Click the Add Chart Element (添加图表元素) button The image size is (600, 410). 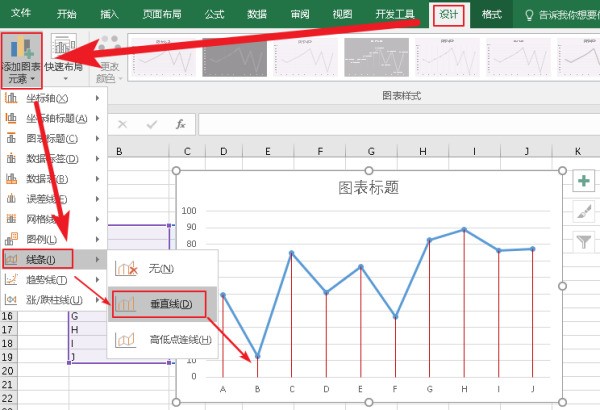click(x=22, y=58)
